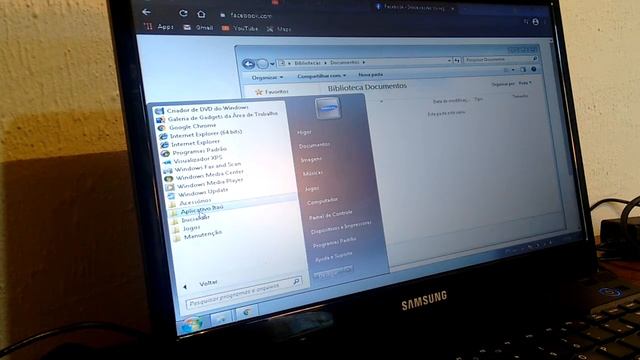Open the Compartilhar com menu
Image resolution: width=640 pixels, height=360 pixels.
coord(321,76)
